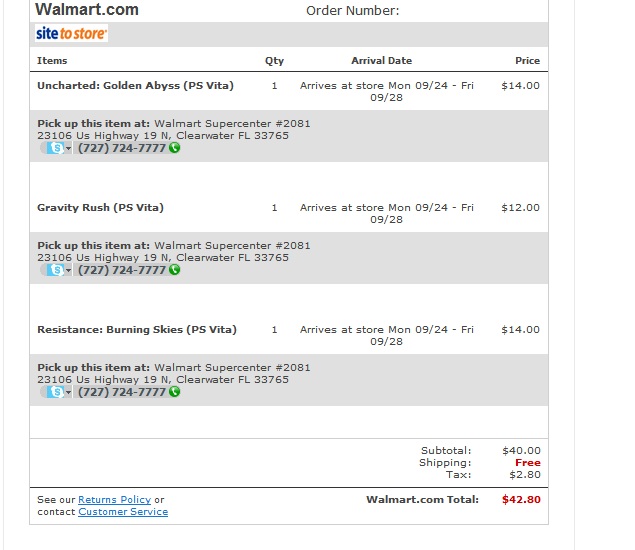
Task: Click Skype icon beside Resistance pickup phone number
Action: [x=56, y=392]
